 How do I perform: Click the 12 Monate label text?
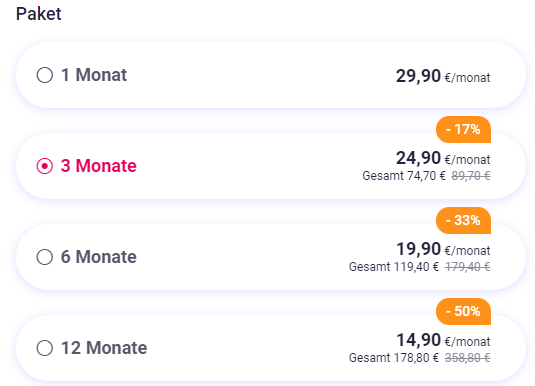(x=104, y=348)
